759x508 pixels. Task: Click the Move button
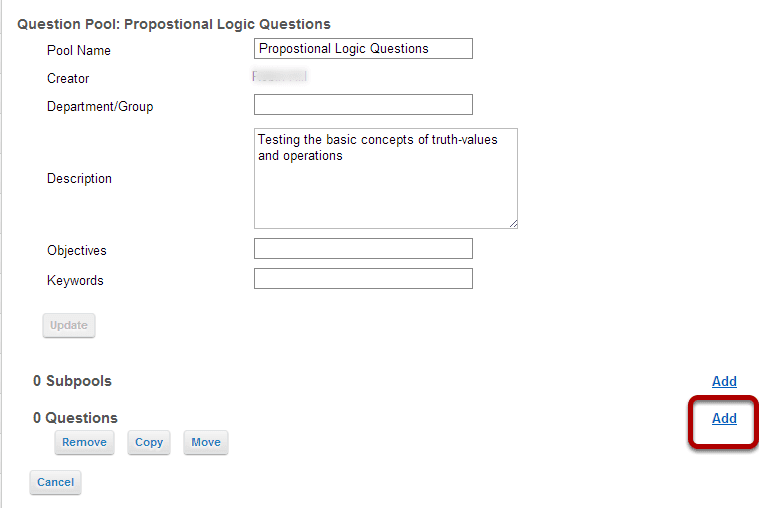pos(206,442)
